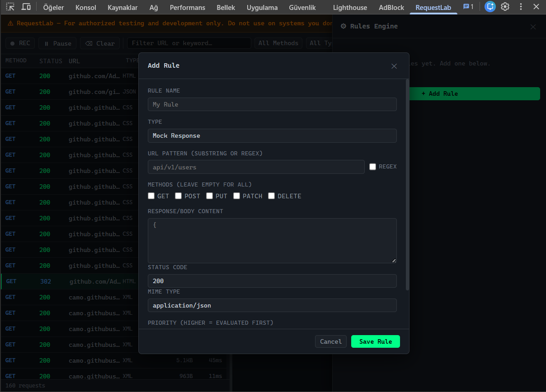Click the 160 requests status text
546x392 pixels.
(x=25, y=386)
